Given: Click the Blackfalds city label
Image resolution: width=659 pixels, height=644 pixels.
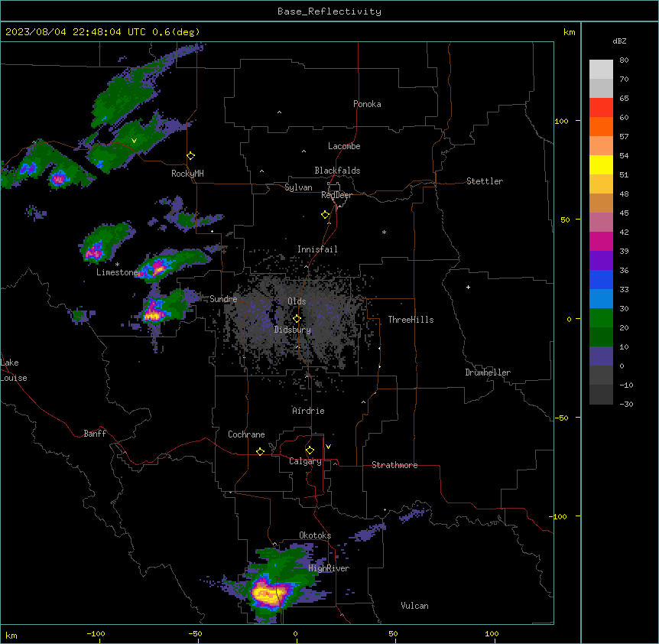Looking at the screenshot, I should coord(337,171).
